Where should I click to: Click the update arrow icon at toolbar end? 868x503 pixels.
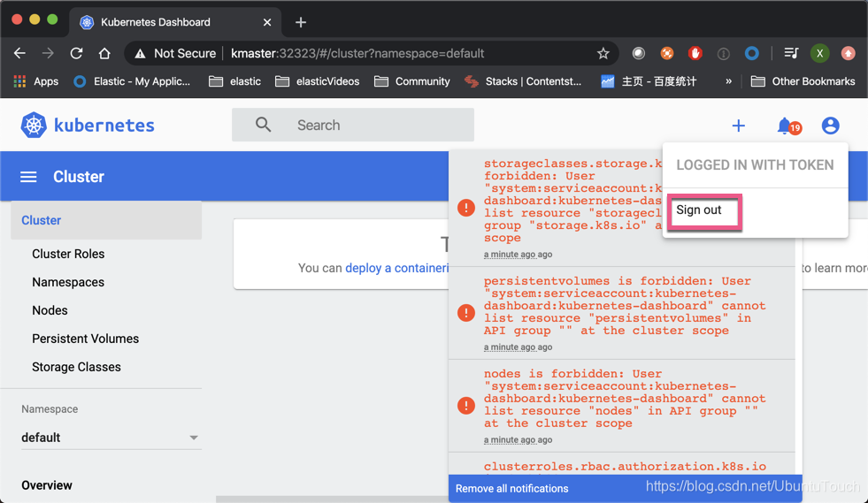coord(848,53)
